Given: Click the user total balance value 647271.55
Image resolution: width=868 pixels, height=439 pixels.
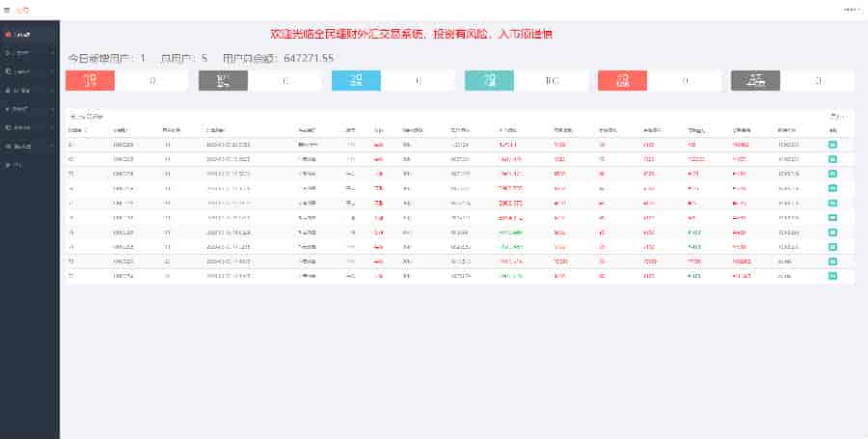Looking at the screenshot, I should [x=309, y=58].
